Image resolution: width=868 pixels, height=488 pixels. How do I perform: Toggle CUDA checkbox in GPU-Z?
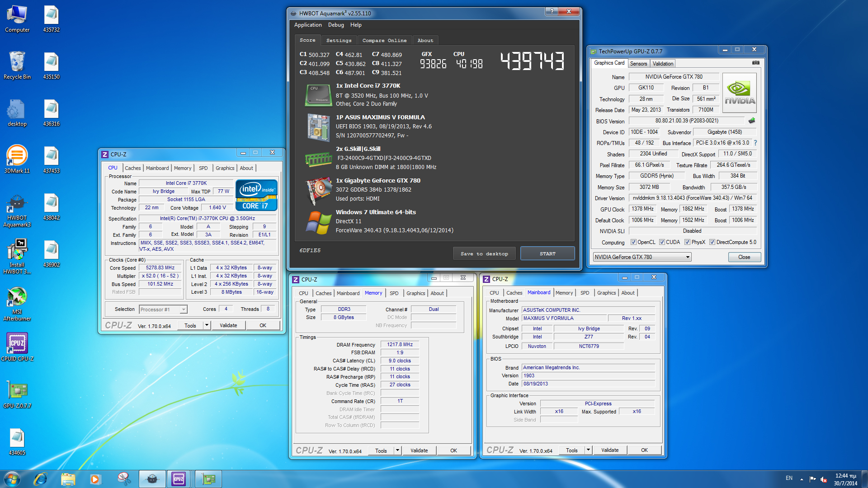[x=662, y=242]
